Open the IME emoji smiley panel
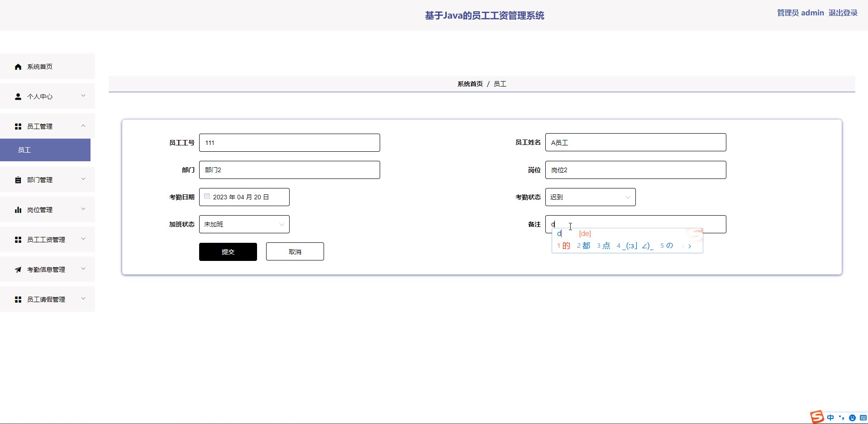This screenshot has width=868, height=424. (x=852, y=418)
